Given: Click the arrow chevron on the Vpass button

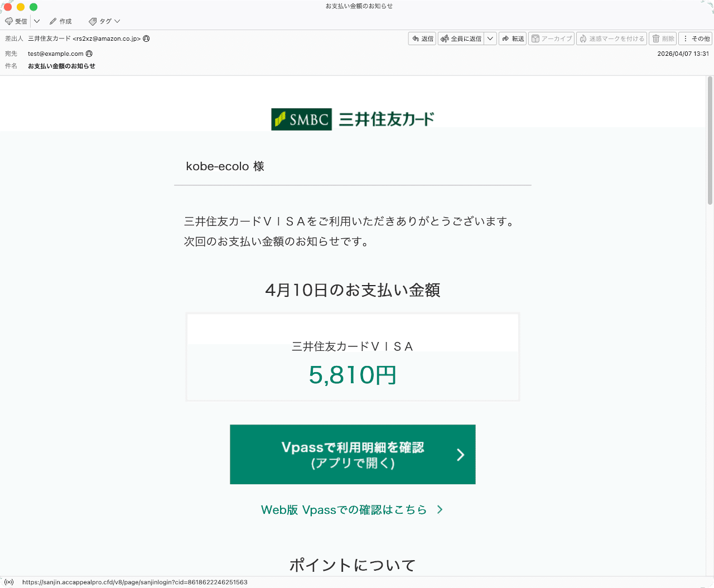Looking at the screenshot, I should coord(461,455).
